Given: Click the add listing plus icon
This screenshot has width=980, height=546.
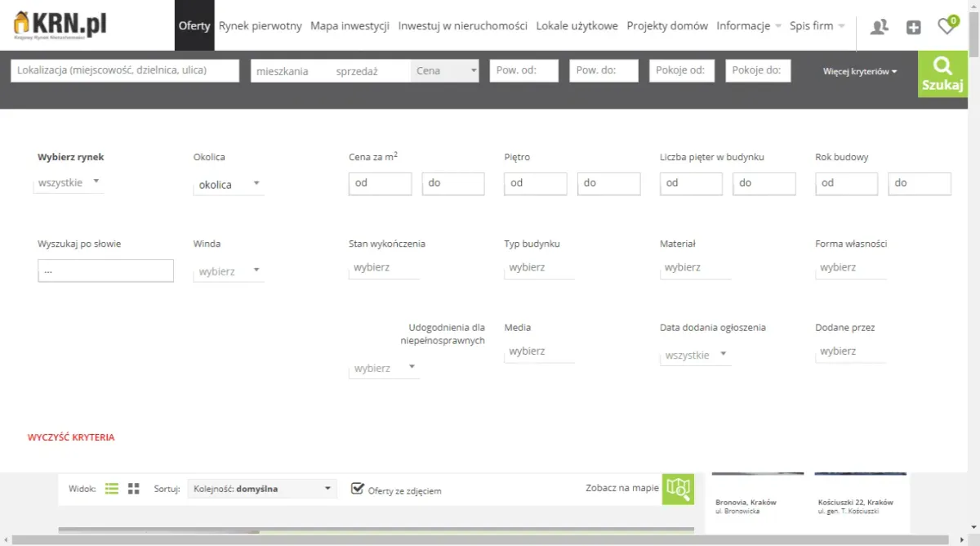Looking at the screenshot, I should click(x=913, y=27).
